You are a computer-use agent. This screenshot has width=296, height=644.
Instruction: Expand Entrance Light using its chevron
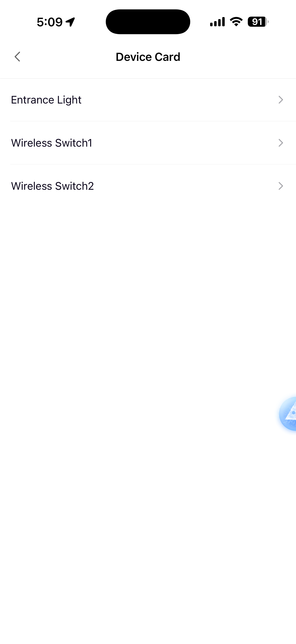pos(281,100)
